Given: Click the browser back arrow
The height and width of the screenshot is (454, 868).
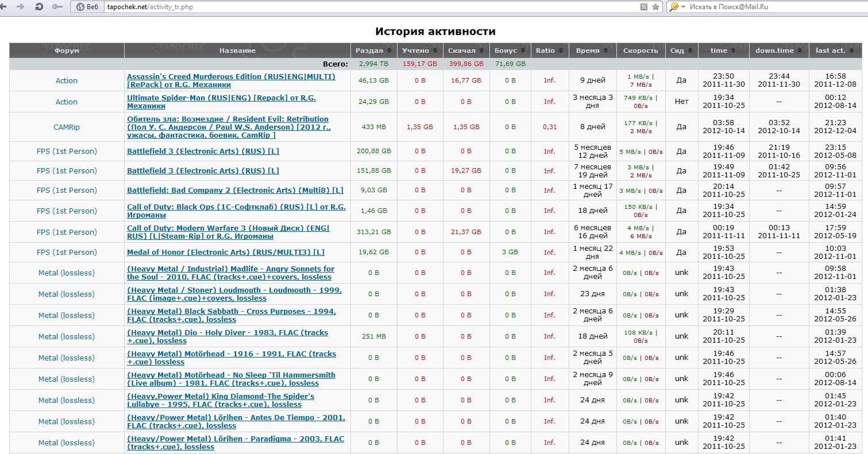Looking at the screenshot, I should click(x=6, y=7).
